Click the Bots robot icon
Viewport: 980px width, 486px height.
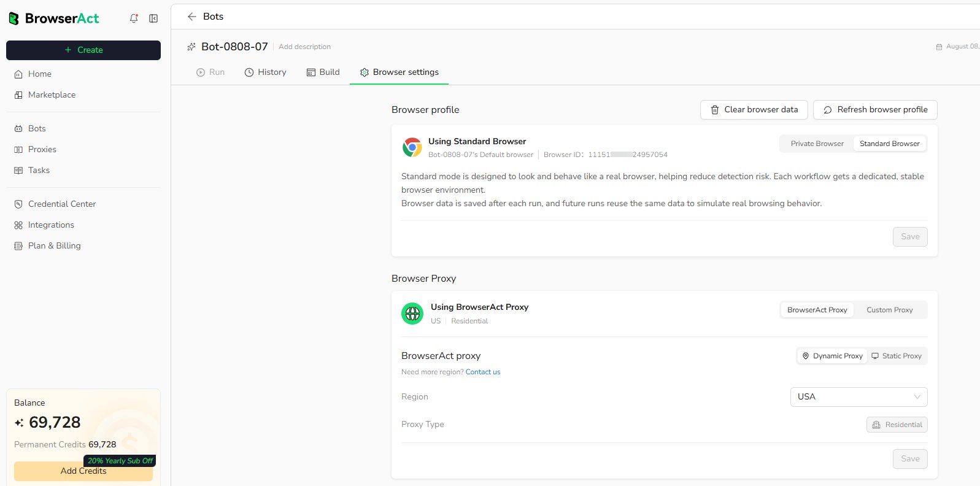[18, 129]
